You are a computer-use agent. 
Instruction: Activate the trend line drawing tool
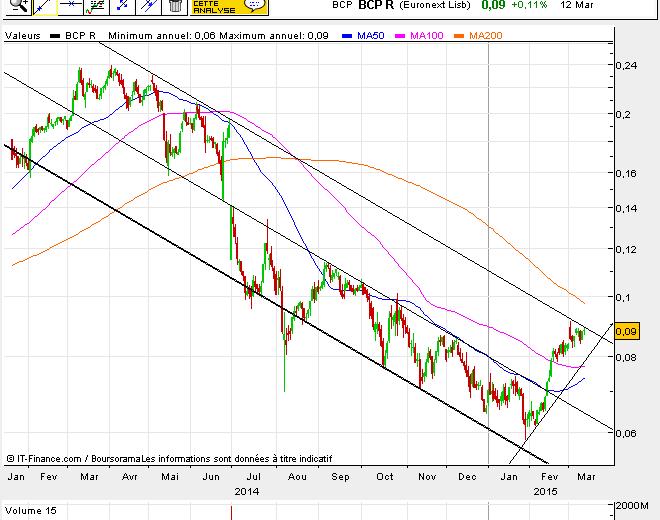[45, 6]
